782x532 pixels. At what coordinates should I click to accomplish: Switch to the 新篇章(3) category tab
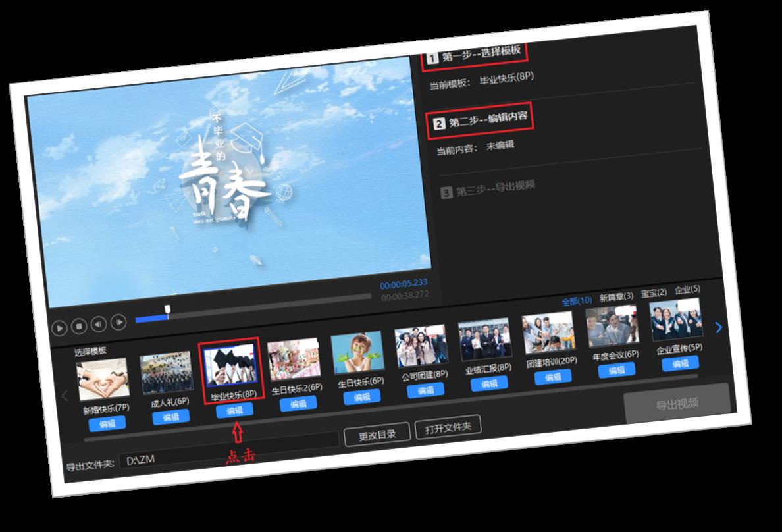[x=616, y=297]
